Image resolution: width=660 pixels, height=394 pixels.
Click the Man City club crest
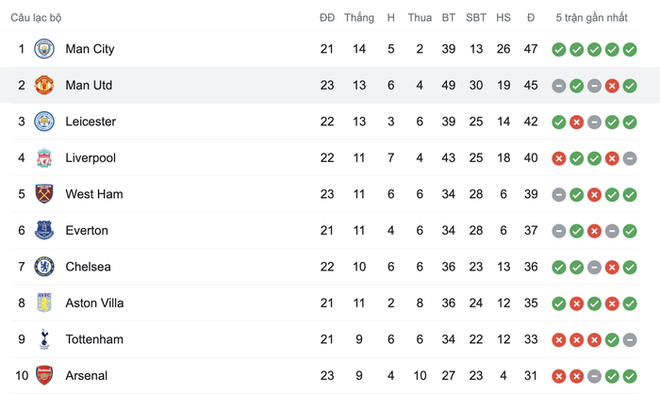coord(44,49)
